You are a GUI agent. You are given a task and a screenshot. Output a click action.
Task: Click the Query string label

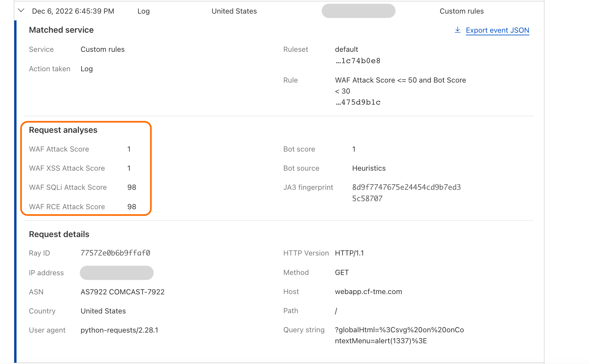(x=304, y=330)
